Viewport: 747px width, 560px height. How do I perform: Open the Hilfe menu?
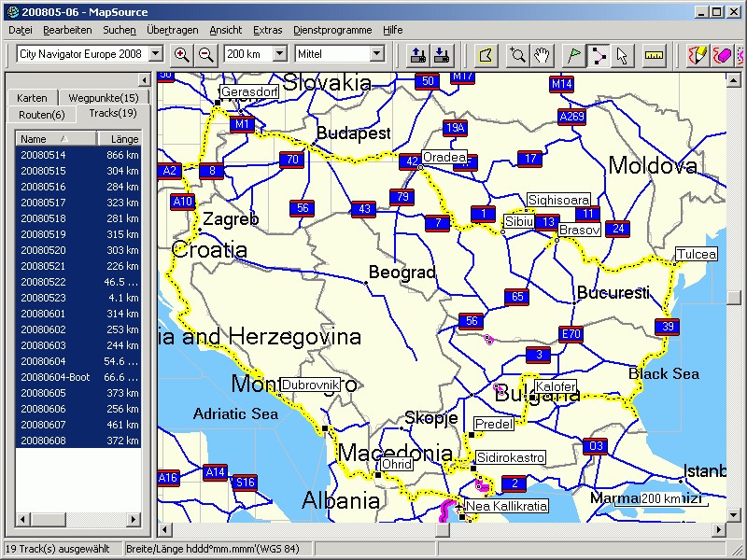point(393,30)
